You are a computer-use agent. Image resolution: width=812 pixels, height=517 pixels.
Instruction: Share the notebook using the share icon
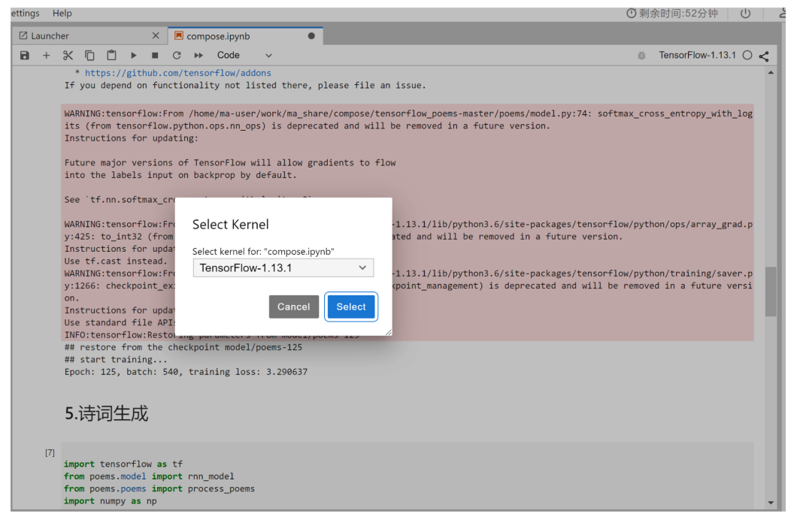764,56
